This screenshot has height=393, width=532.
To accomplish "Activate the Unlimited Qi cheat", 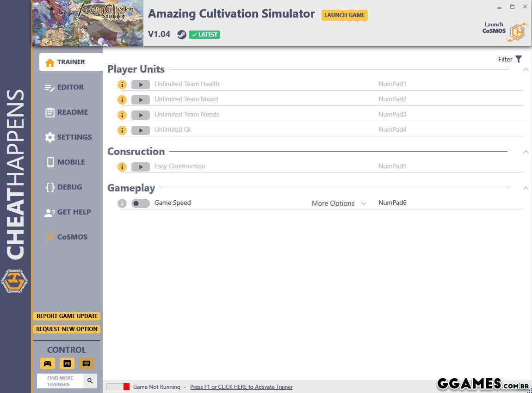I will tap(140, 130).
